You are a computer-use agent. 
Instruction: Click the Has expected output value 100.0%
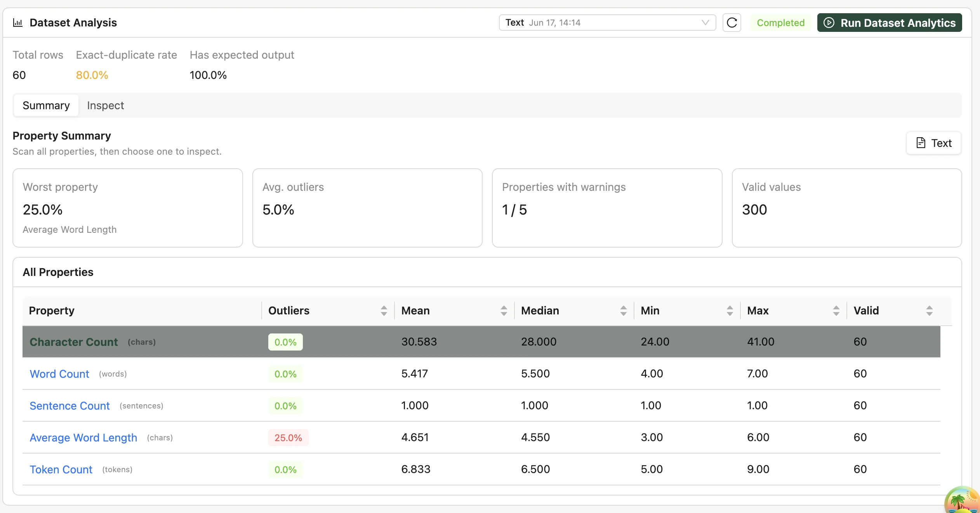[208, 75]
